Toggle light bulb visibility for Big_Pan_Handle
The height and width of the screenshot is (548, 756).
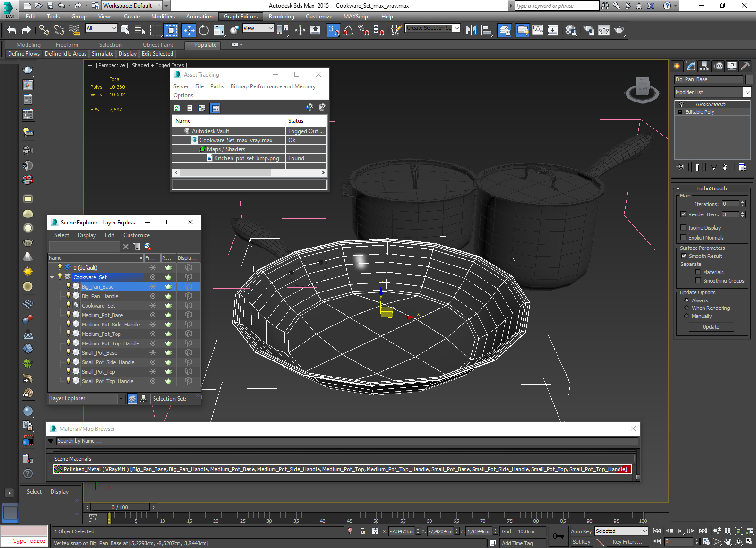click(68, 296)
